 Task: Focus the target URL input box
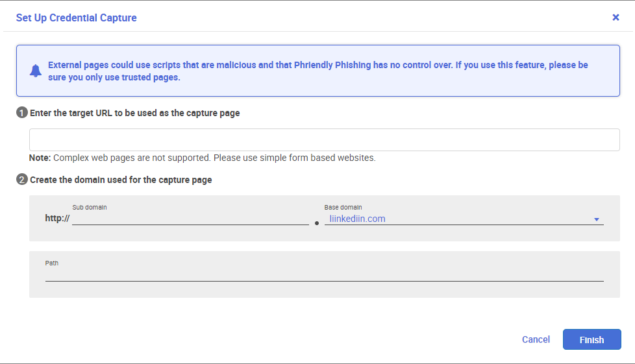click(325, 140)
